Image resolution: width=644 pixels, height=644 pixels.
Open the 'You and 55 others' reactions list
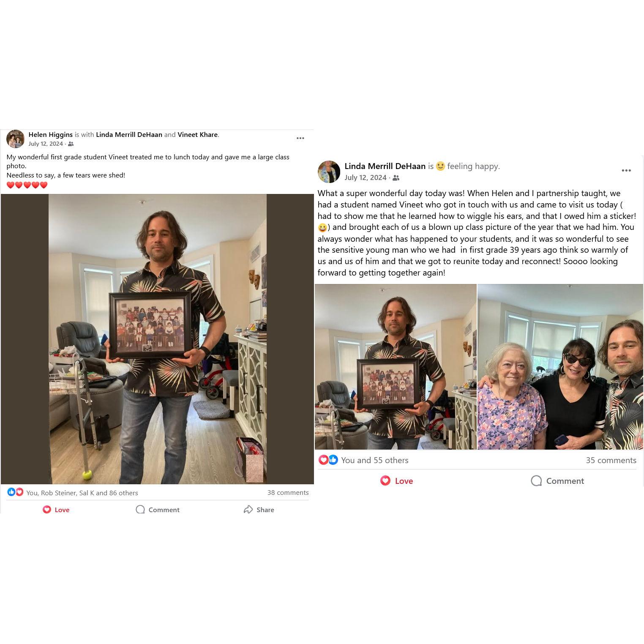pos(374,460)
